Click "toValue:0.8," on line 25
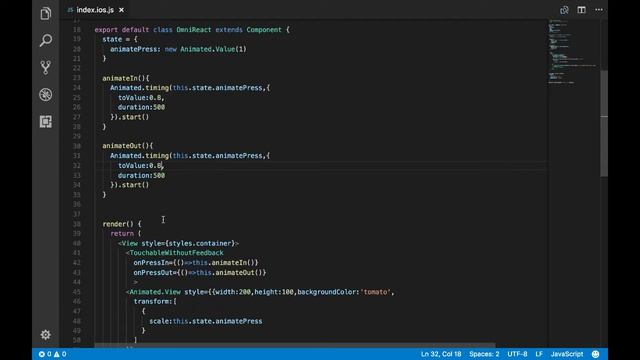 (141, 98)
